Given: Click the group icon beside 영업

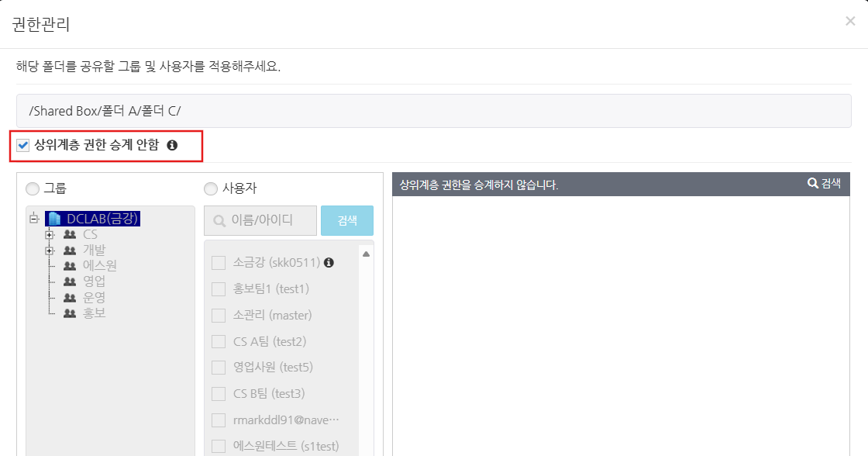Looking at the screenshot, I should [x=70, y=282].
